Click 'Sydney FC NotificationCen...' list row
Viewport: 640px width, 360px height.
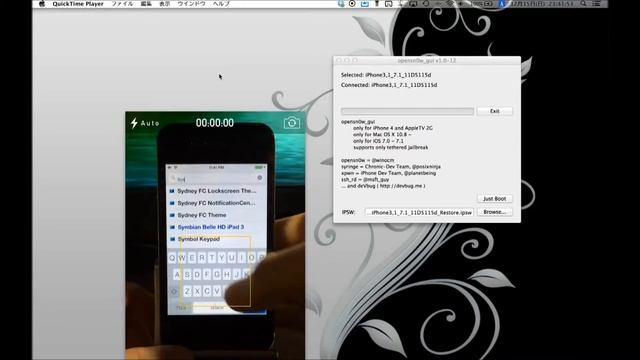(217, 203)
